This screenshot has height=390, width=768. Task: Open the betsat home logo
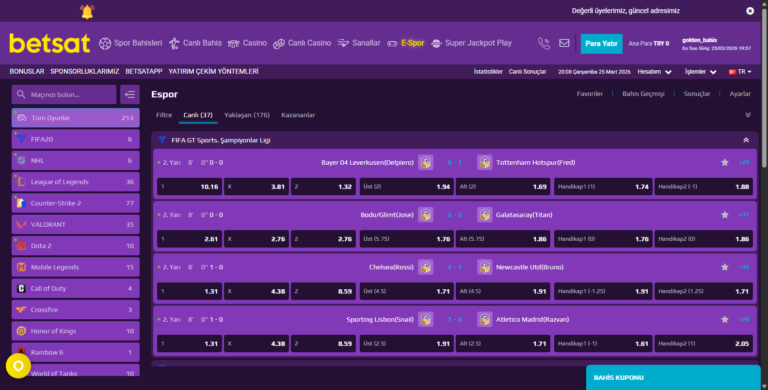49,43
